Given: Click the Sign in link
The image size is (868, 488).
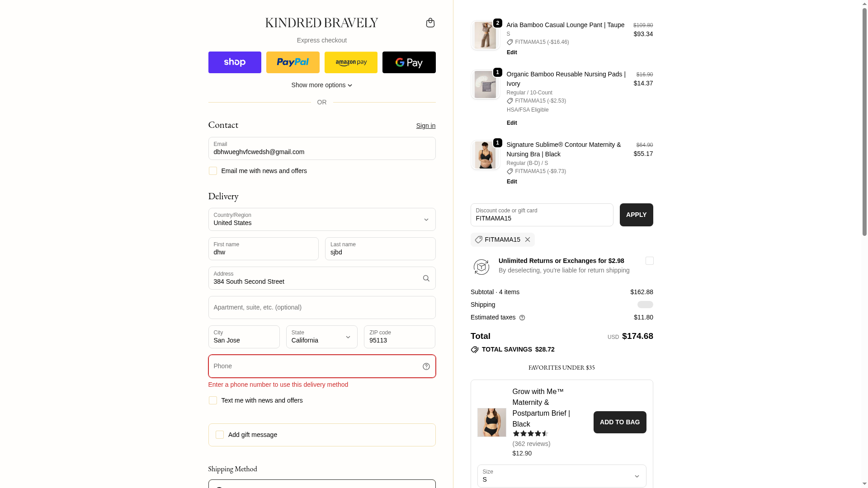Looking at the screenshot, I should (425, 126).
